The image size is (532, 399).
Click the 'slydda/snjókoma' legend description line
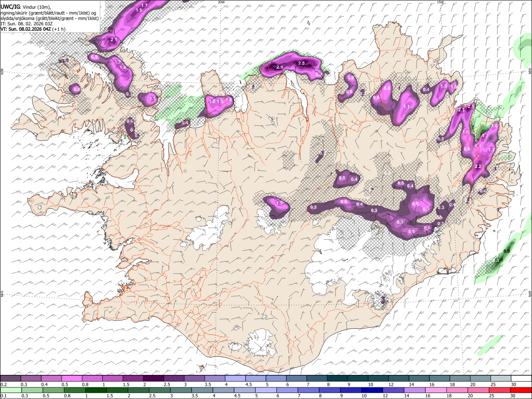pyautogui.click(x=49, y=18)
